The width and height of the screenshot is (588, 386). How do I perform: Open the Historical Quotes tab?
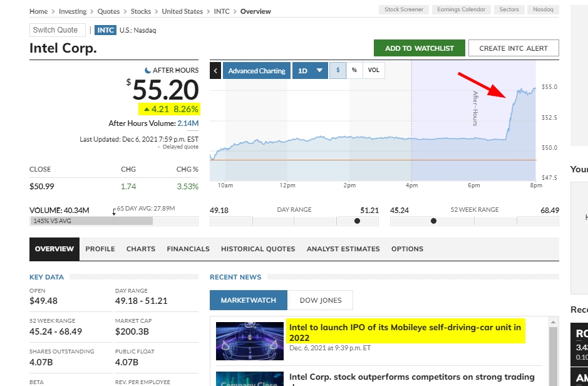(258, 249)
